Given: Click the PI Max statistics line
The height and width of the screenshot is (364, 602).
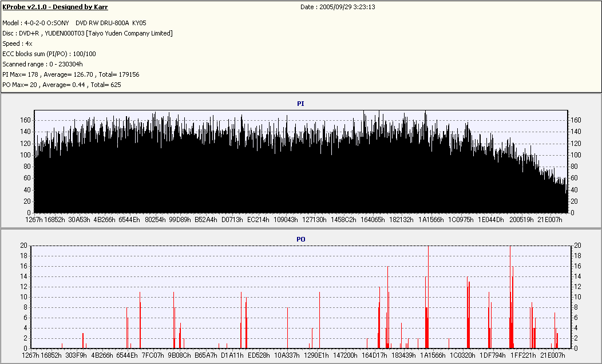Looking at the screenshot, I should point(71,74).
